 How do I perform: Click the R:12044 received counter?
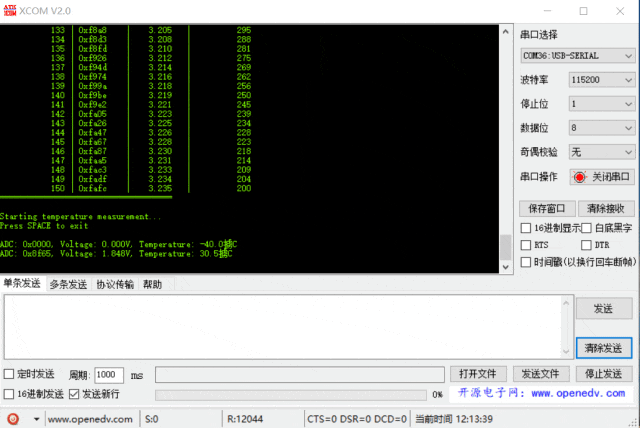[245, 419]
